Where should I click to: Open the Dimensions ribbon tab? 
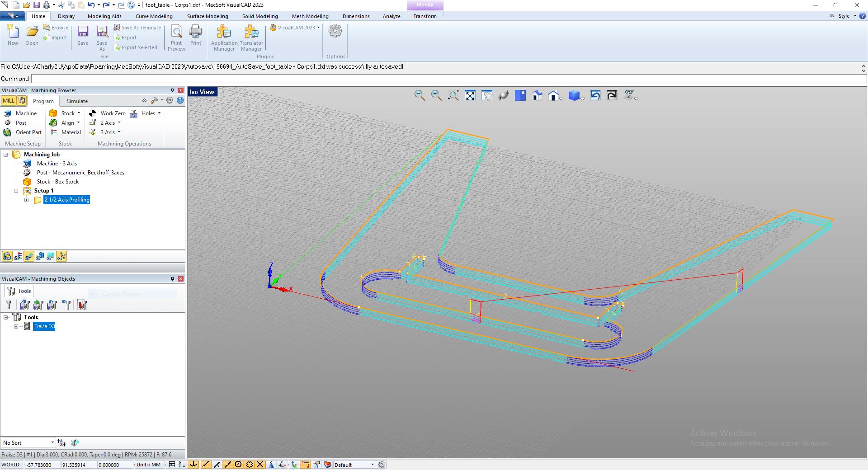pyautogui.click(x=356, y=16)
